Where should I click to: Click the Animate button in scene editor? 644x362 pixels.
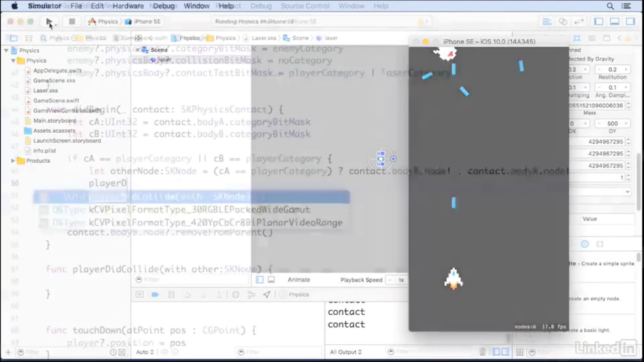click(299, 280)
